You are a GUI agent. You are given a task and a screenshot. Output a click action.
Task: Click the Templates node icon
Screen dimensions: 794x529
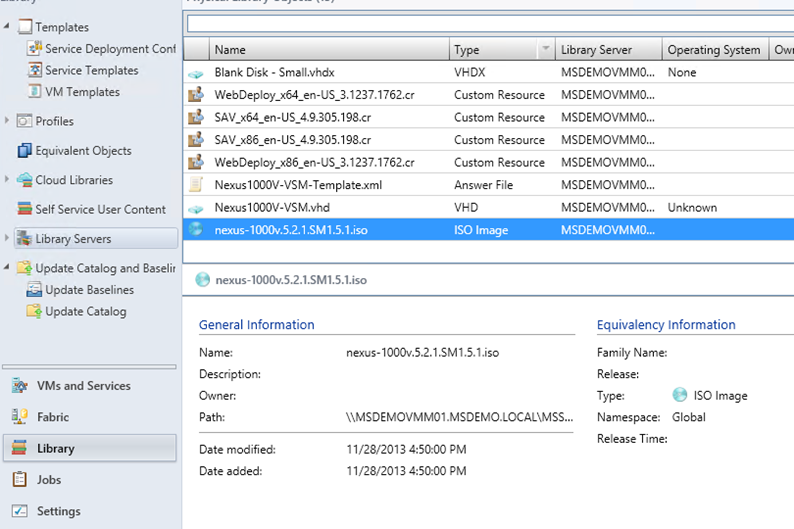click(x=24, y=26)
